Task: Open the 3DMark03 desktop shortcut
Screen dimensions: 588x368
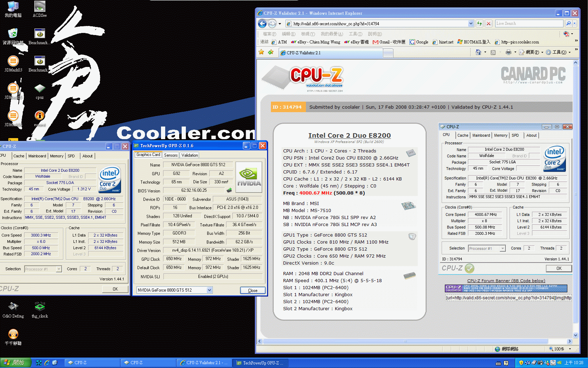Action: tap(13, 64)
